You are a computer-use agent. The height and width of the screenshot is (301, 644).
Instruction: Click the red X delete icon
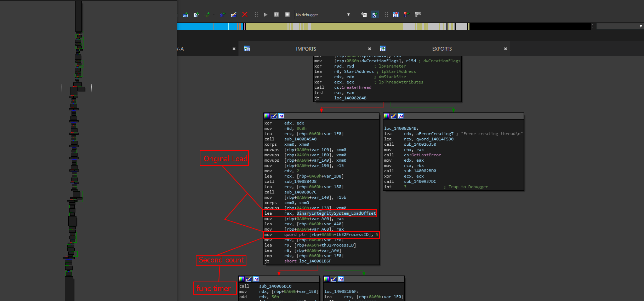pos(245,15)
